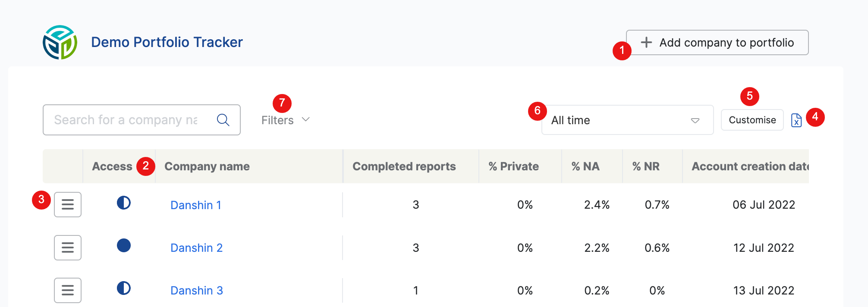This screenshot has height=307, width=868.
Task: Open the hamburger actions icon for Danshin 3
Action: pyautogui.click(x=67, y=290)
